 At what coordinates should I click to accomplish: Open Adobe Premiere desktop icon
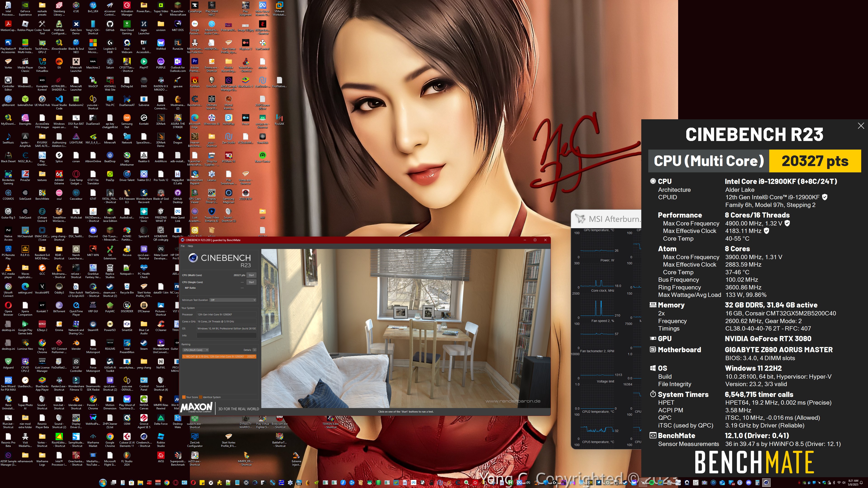click(195, 65)
